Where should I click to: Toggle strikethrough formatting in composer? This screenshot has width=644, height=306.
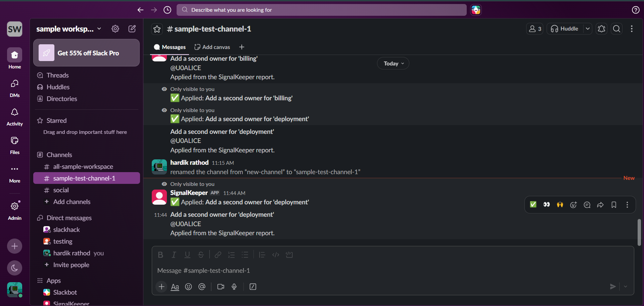(x=201, y=255)
